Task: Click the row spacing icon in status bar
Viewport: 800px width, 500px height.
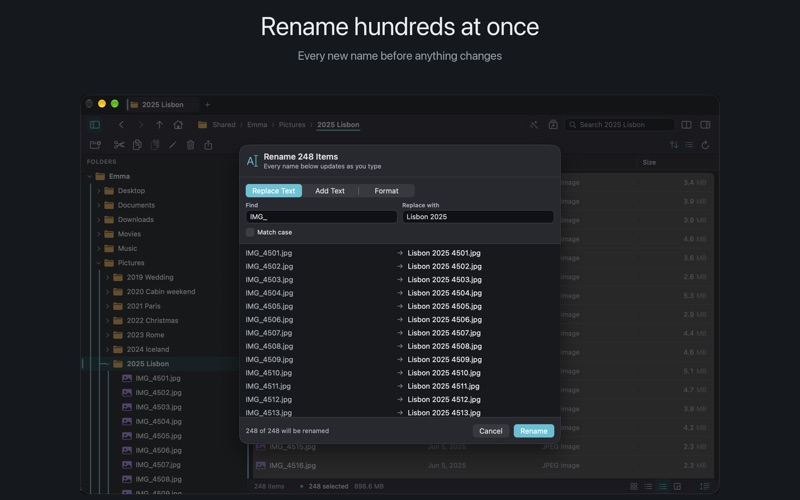Action: (x=705, y=486)
